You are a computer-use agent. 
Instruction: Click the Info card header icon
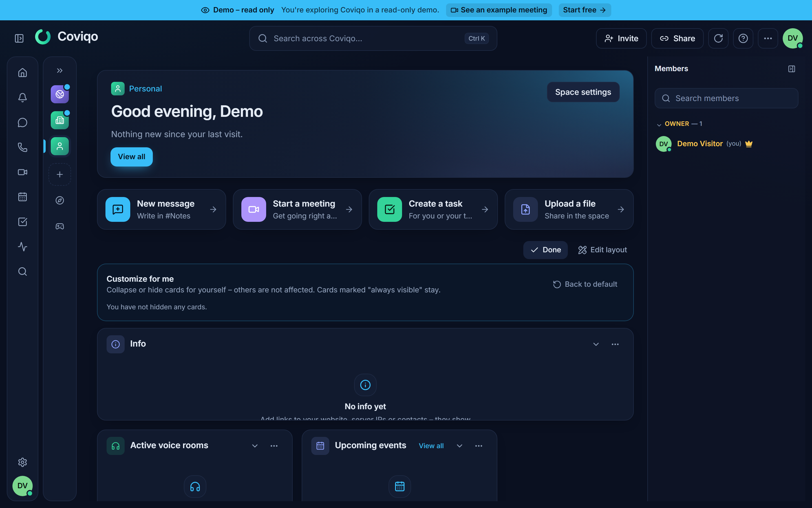[115, 344]
